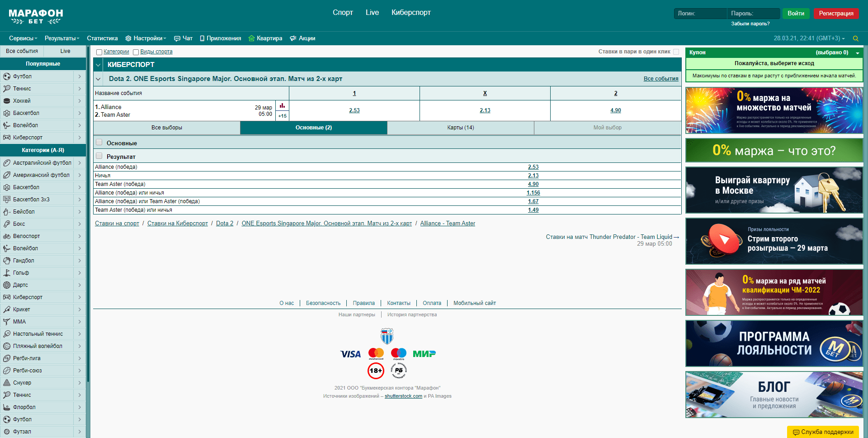Viewport: 868px width, 438px height.
Task: Open Все события link in tournament header
Action: (661, 79)
